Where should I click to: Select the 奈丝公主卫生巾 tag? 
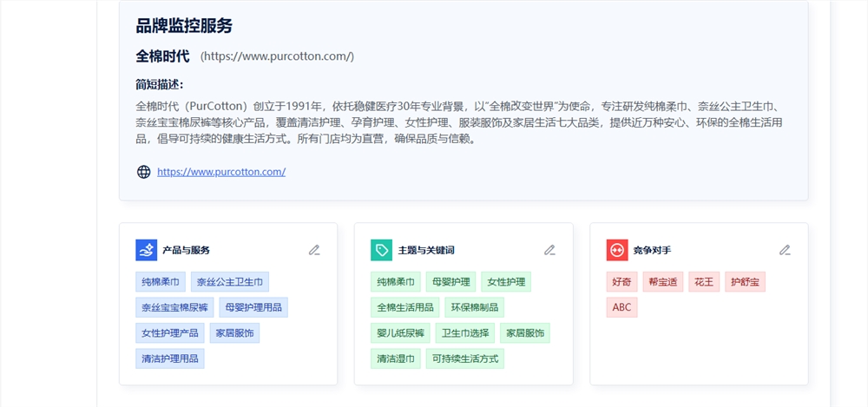click(230, 282)
